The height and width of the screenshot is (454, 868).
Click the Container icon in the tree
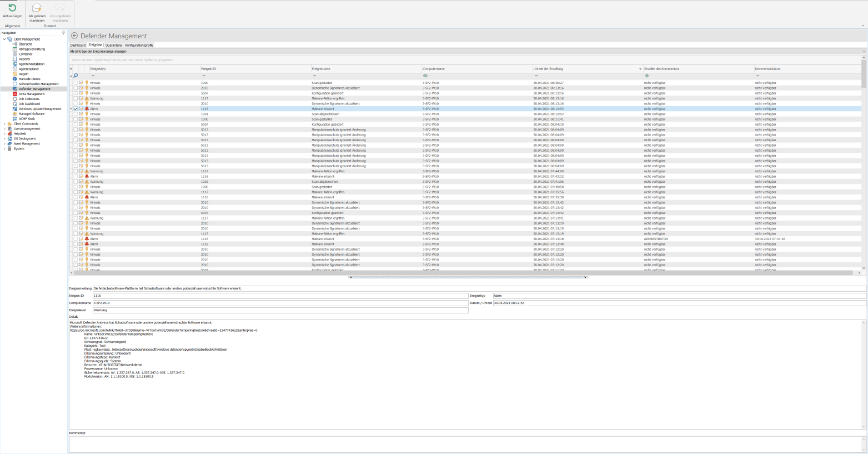coord(15,54)
